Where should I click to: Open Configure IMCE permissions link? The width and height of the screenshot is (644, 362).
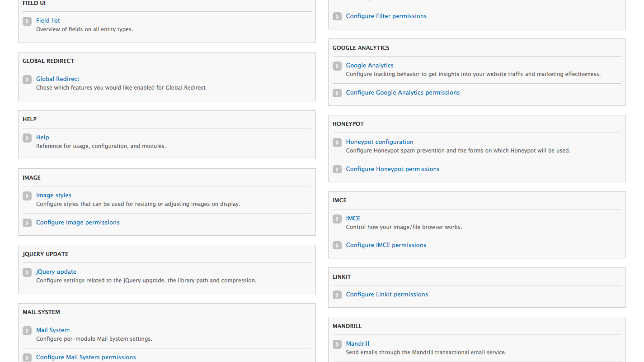click(x=386, y=245)
